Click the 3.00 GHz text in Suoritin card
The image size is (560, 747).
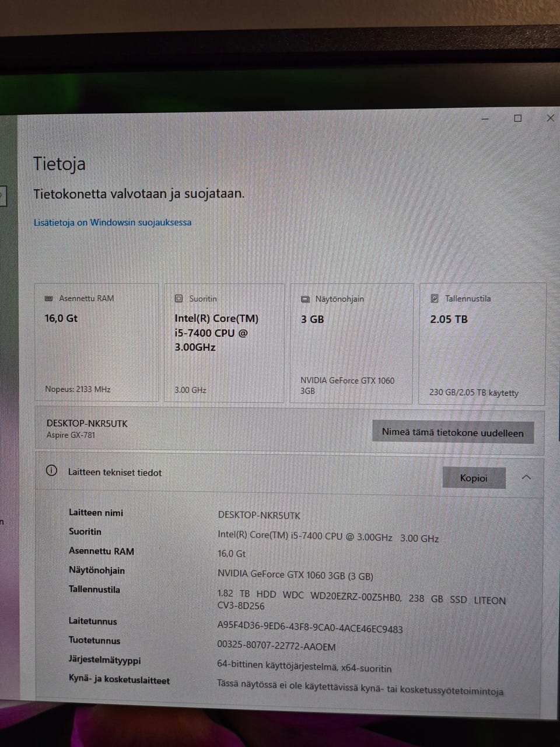tap(190, 390)
